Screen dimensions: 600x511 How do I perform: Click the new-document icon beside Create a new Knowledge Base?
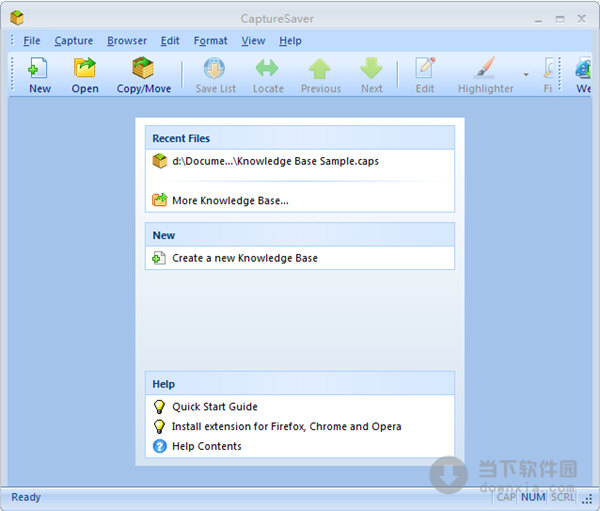(159, 258)
